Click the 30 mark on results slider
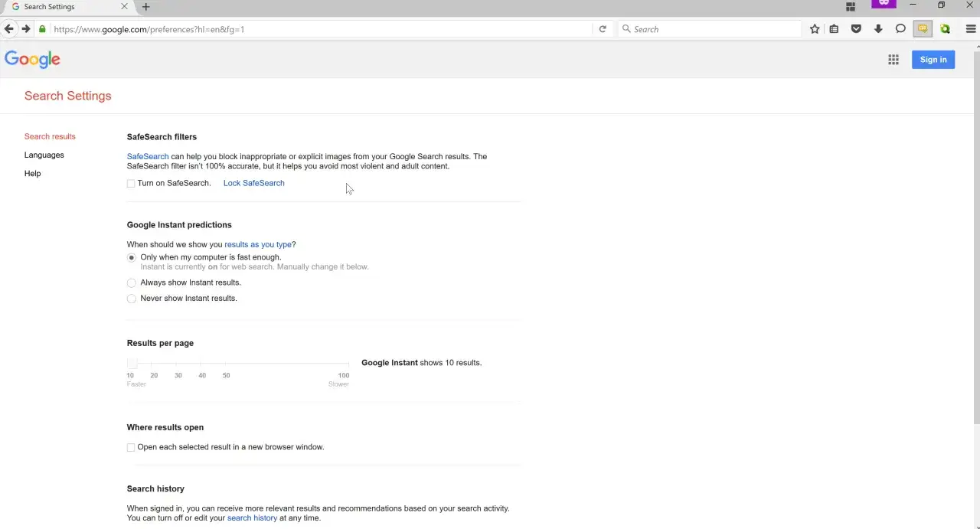 point(178,375)
